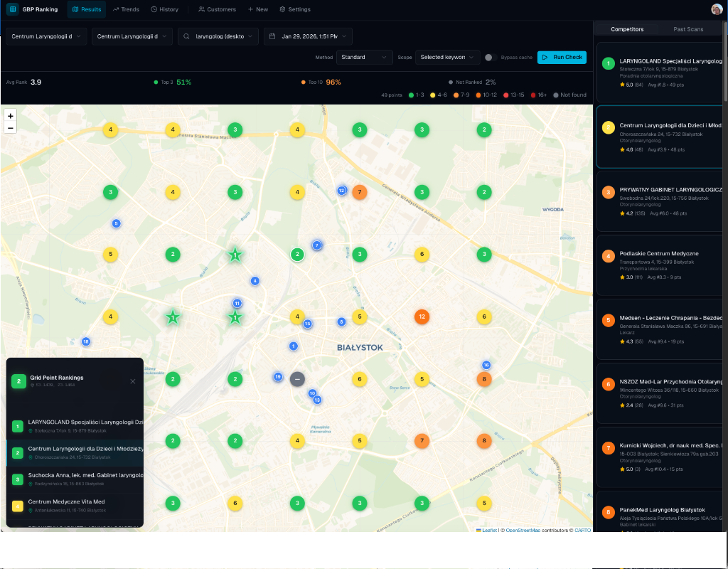Viewport: 728px width, 569px height.
Task: Click the grey Not found legend dot
Action: pyautogui.click(x=556, y=95)
